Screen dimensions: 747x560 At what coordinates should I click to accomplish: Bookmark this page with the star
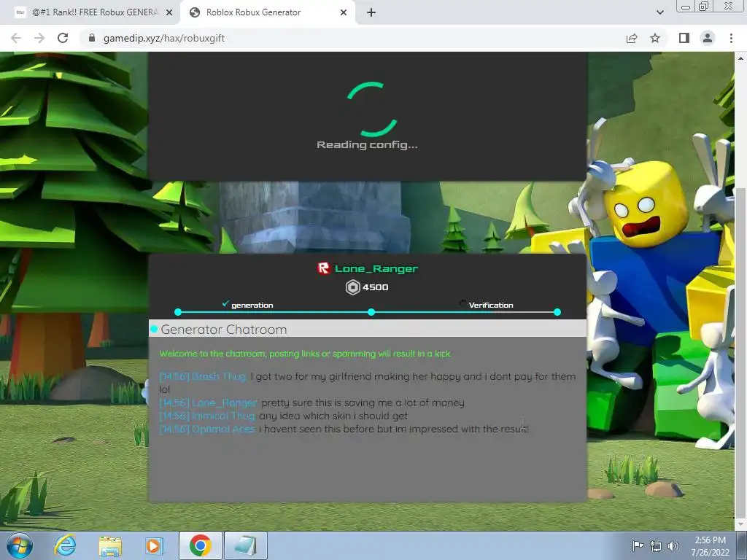[x=655, y=38]
